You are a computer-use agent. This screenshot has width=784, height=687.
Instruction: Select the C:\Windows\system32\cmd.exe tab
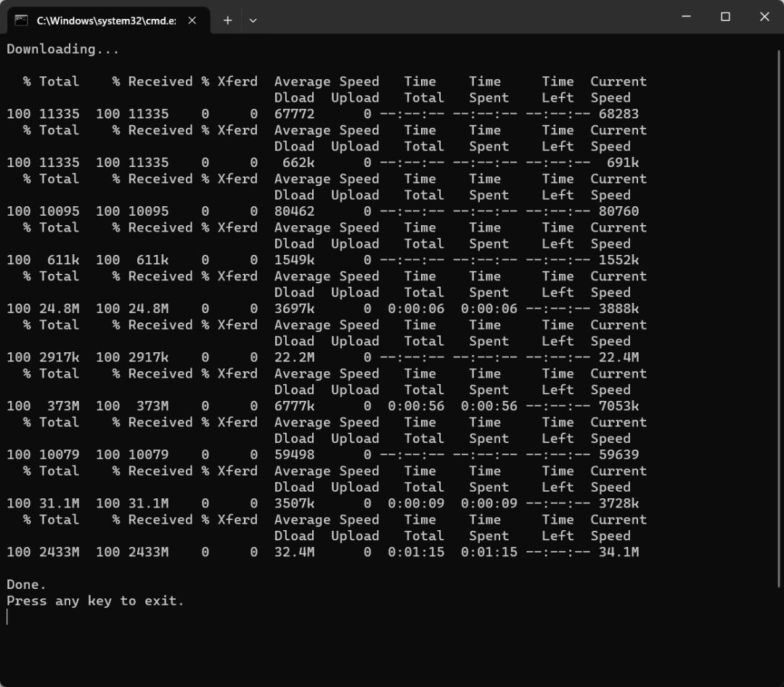click(x=105, y=20)
